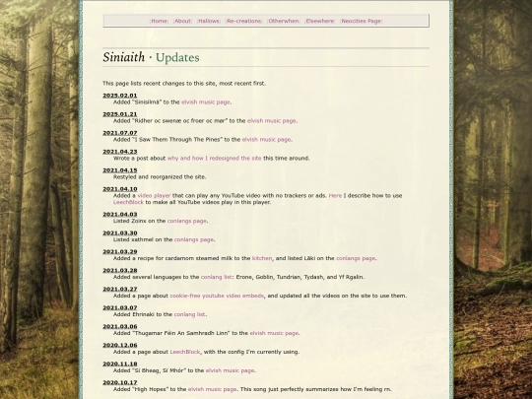Open LeechBlock link in the 2021.04.10 entry
Screen dimensions: 532x399
click(128, 202)
